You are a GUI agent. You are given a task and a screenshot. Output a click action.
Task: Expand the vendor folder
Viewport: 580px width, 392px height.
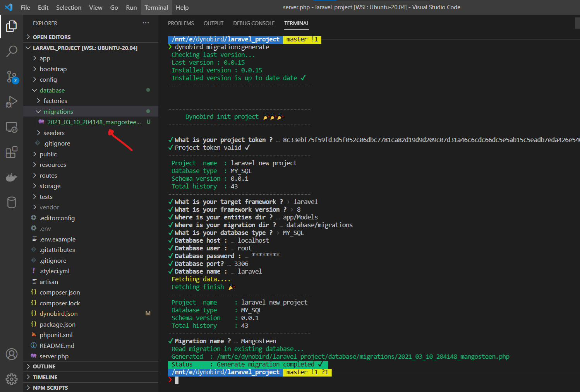click(91, 207)
